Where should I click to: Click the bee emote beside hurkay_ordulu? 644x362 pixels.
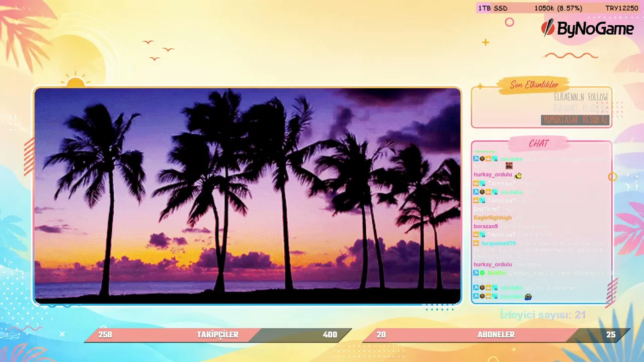[518, 175]
